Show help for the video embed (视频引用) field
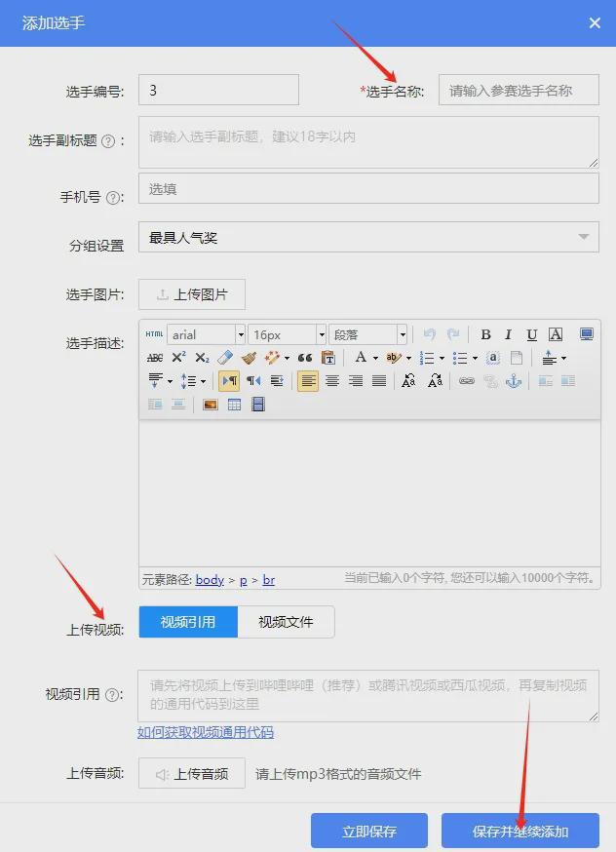The height and width of the screenshot is (852, 616). [x=112, y=695]
